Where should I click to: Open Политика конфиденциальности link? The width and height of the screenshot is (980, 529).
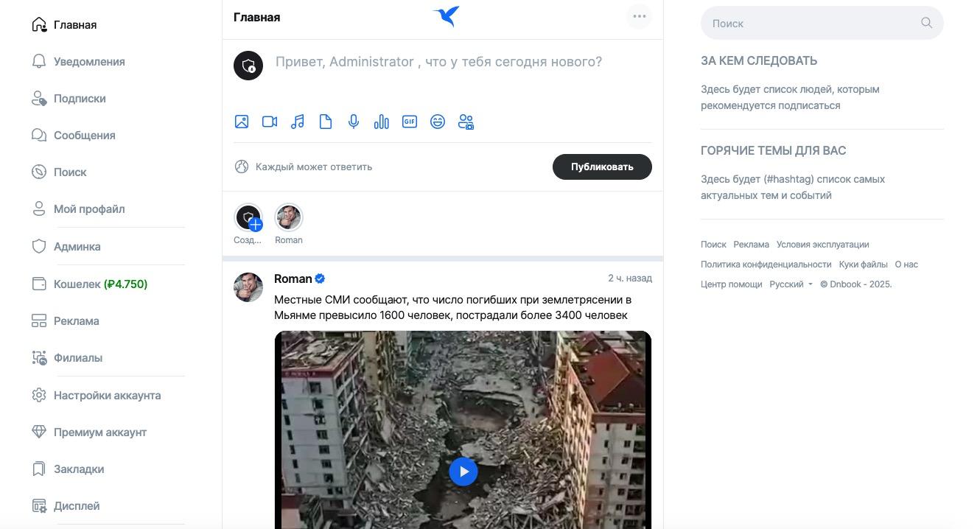[x=766, y=264]
